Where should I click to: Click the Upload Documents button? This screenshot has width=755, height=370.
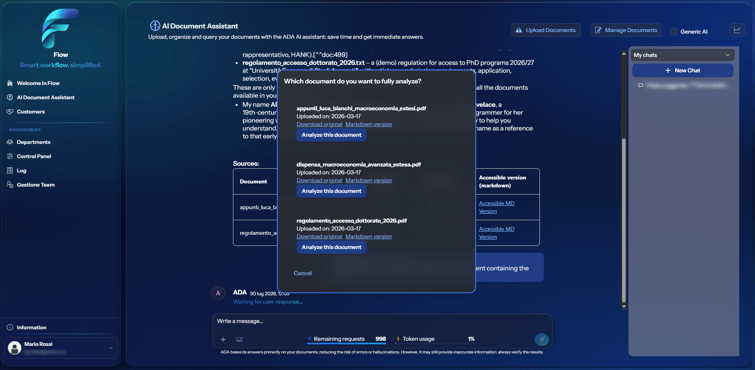pos(546,30)
